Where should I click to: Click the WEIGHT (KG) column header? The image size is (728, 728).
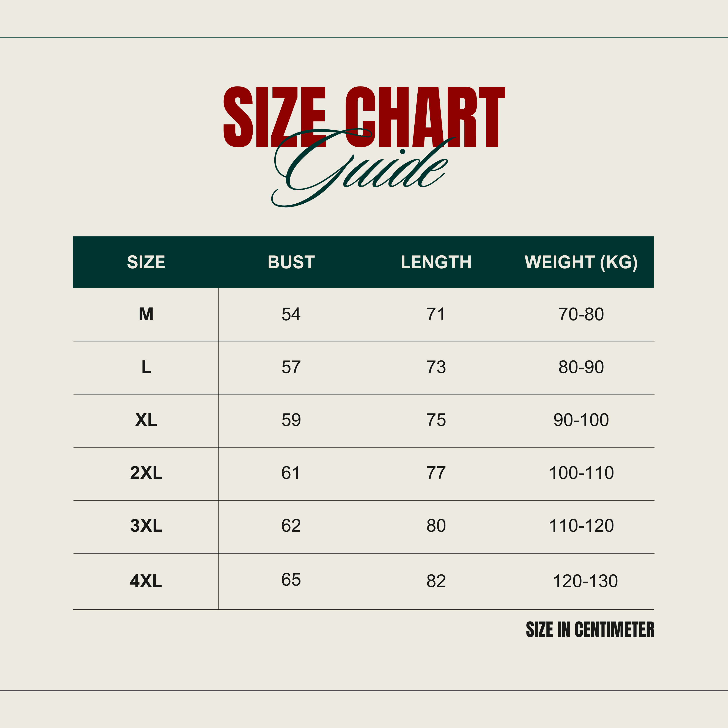click(581, 262)
